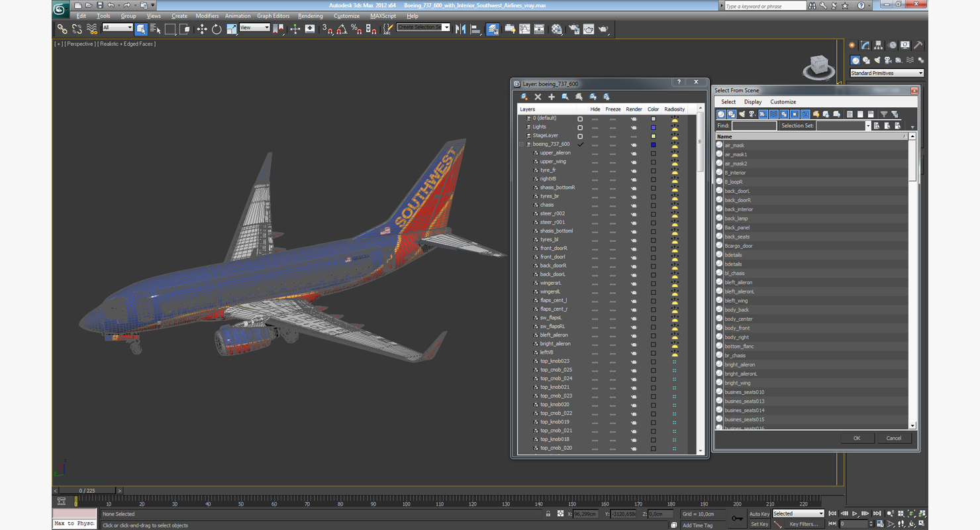Screen dimensions: 980x530
Task: Open Select by Name tool
Action: click(156, 29)
